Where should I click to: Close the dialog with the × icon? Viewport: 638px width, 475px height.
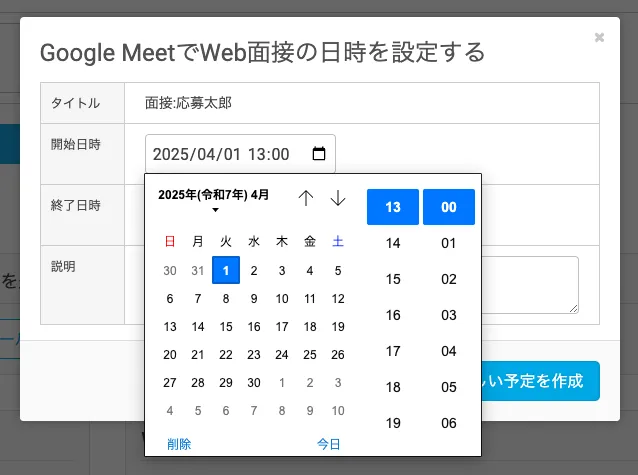599,38
